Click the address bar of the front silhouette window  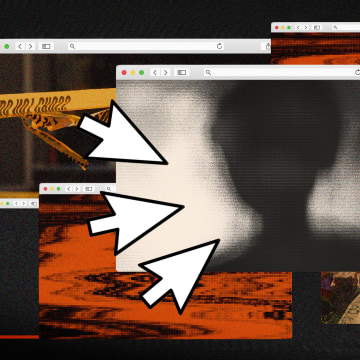pyautogui.click(x=282, y=72)
